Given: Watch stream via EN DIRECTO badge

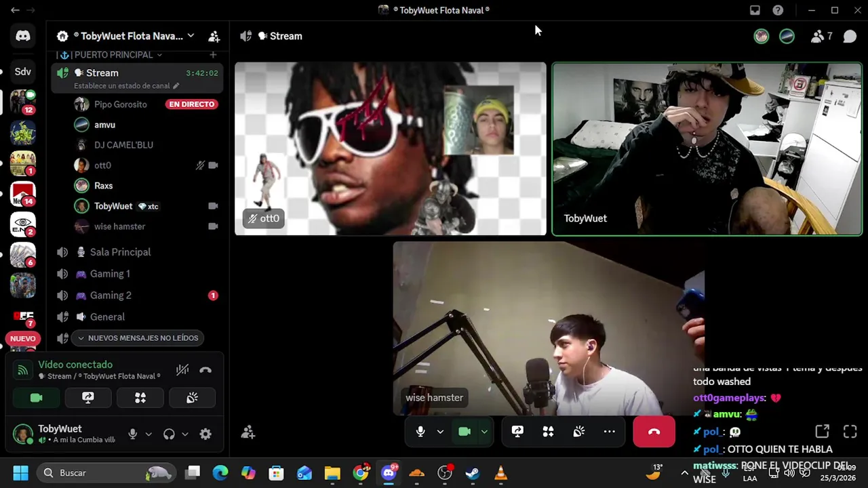Looking at the screenshot, I should 192,104.
